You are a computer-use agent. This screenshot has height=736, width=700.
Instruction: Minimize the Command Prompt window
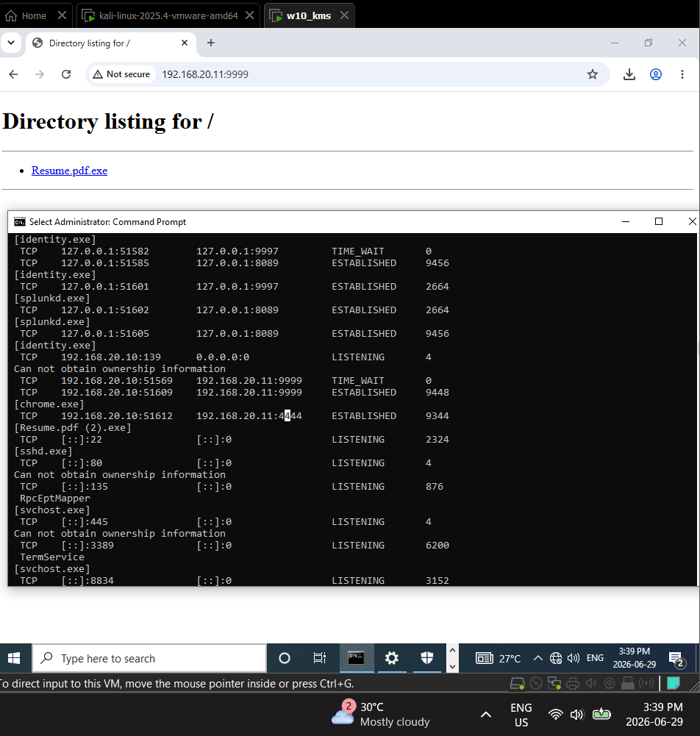tap(626, 221)
